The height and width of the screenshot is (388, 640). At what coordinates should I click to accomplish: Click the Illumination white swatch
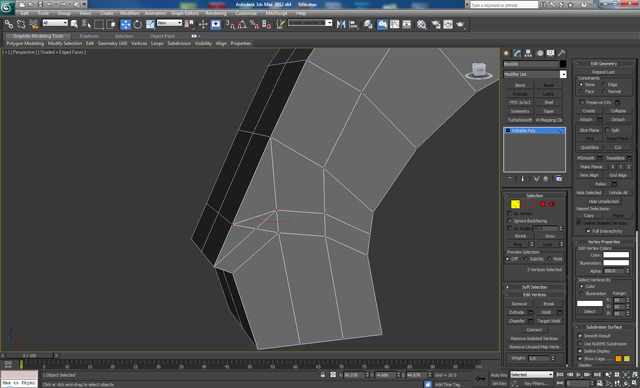point(616,263)
